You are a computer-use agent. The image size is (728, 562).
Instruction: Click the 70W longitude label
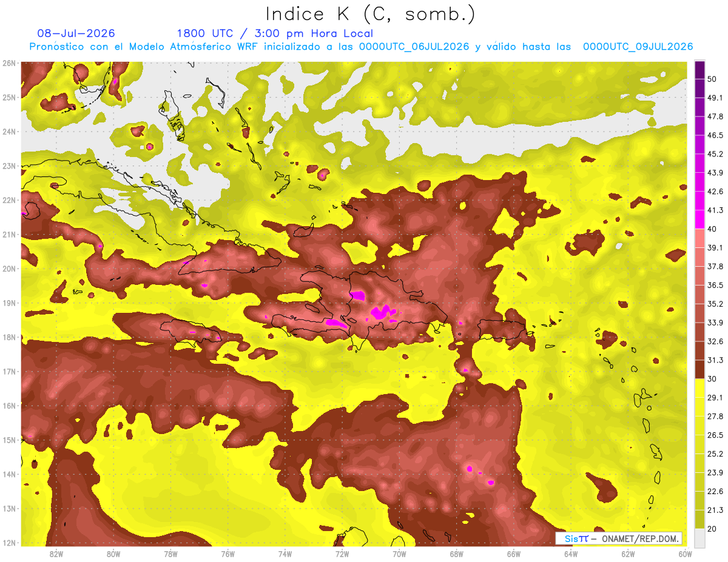(x=399, y=554)
